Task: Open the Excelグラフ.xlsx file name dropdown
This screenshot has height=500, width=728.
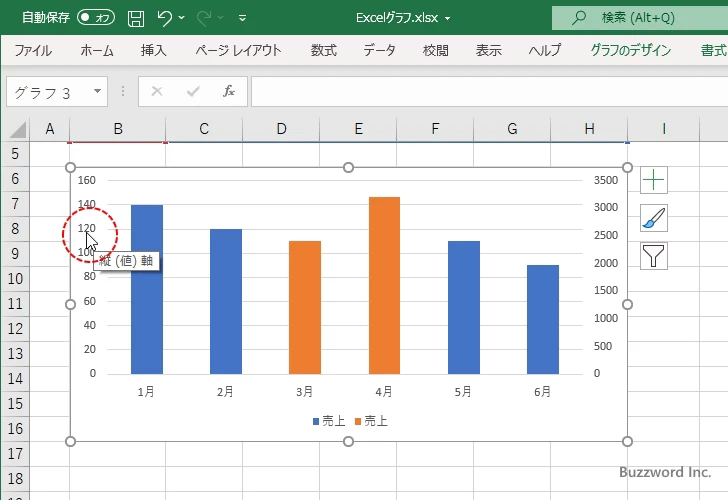Action: click(x=448, y=18)
